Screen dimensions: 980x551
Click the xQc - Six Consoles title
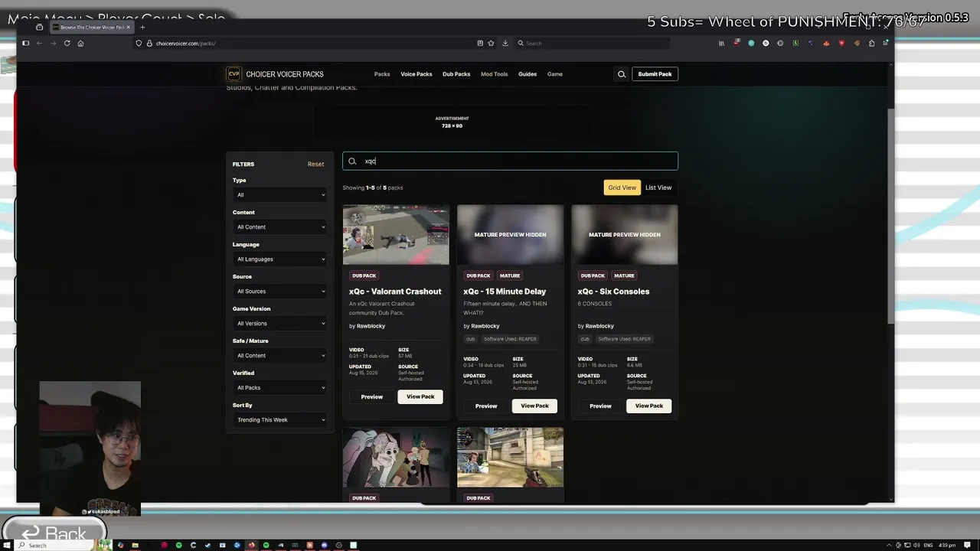coord(613,292)
